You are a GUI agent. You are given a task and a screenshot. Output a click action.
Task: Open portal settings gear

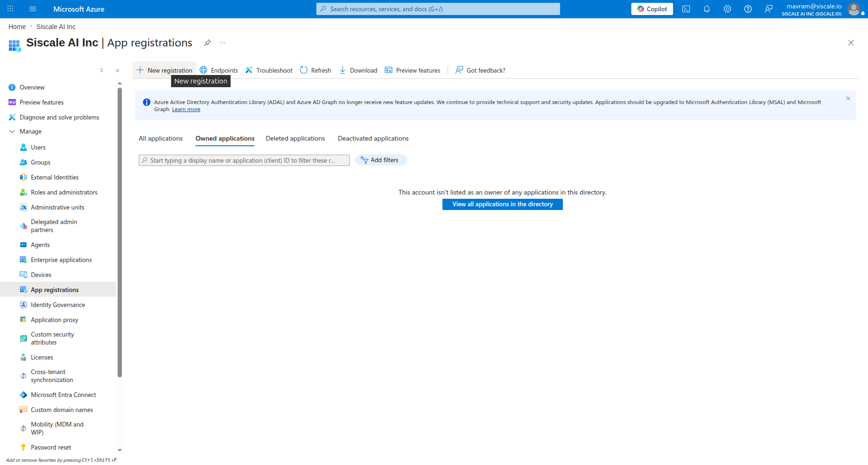pyautogui.click(x=727, y=9)
